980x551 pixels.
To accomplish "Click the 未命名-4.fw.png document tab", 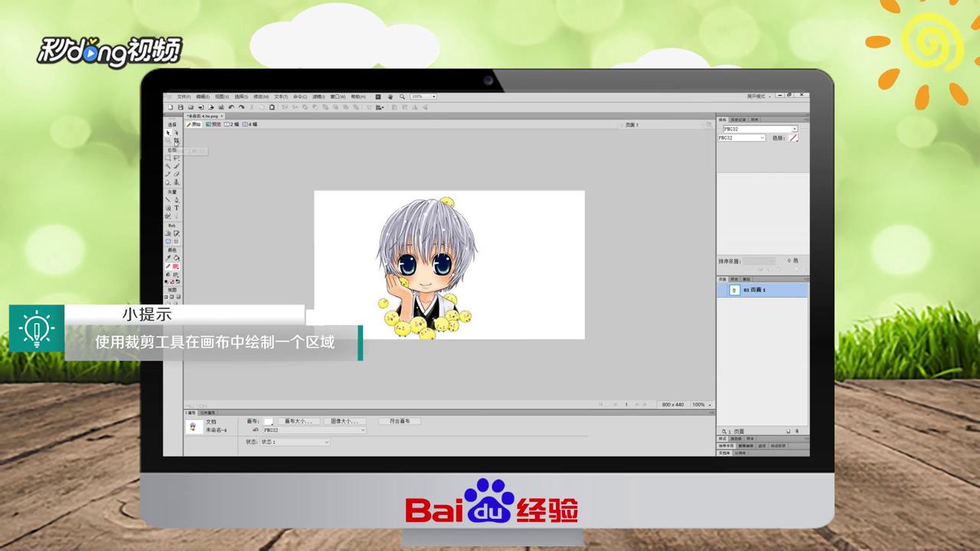I will (x=203, y=116).
